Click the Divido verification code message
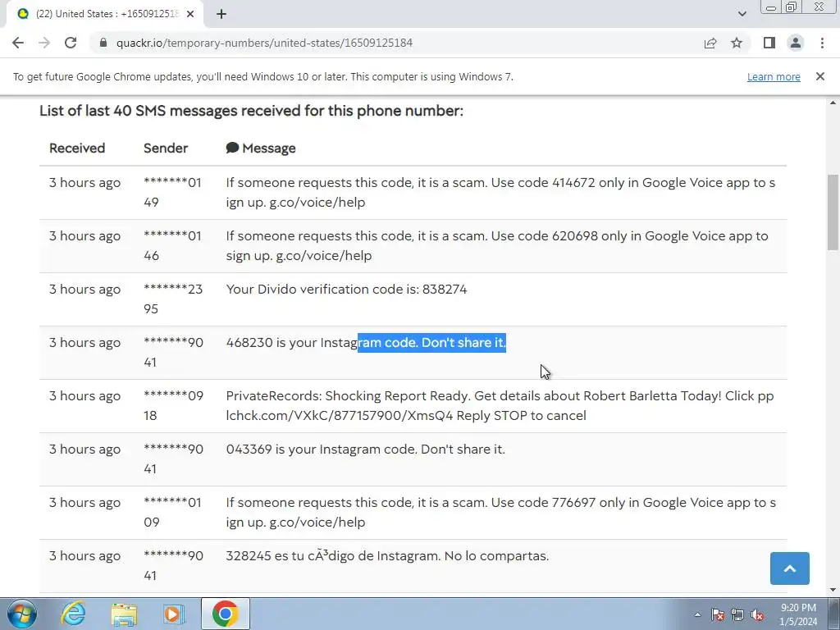840x630 pixels. (x=346, y=290)
